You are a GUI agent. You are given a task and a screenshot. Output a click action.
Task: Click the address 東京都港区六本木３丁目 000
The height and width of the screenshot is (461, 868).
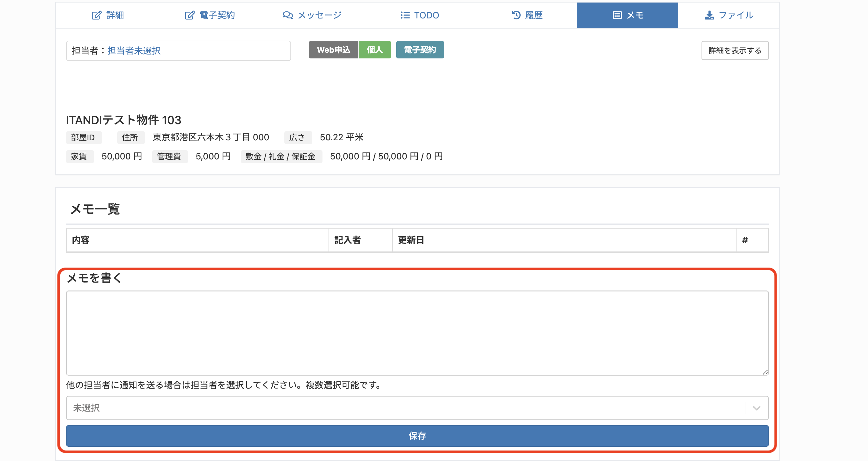click(211, 137)
